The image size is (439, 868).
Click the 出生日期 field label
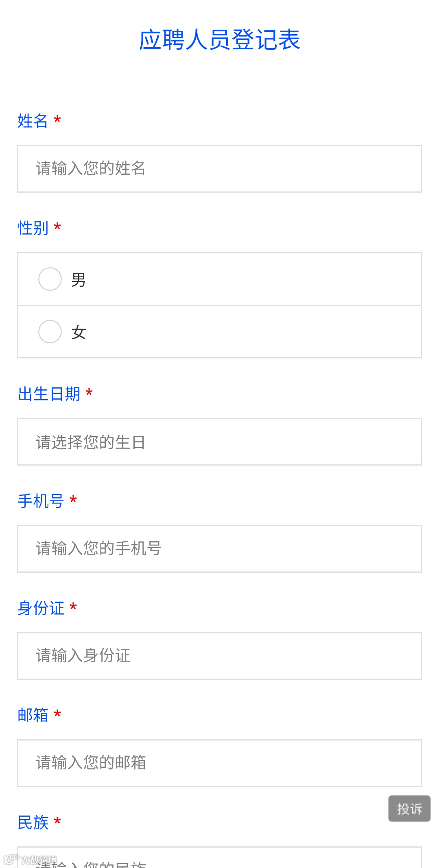coord(49,394)
